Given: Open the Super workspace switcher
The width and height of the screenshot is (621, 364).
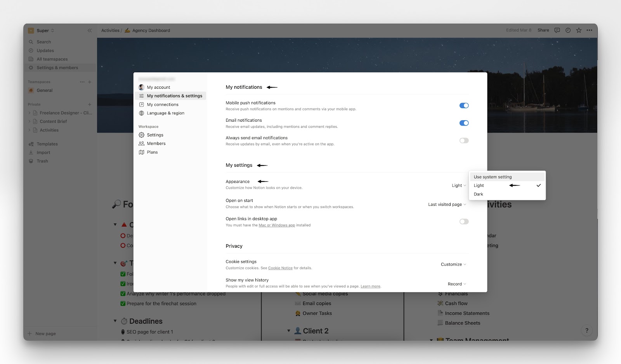Looking at the screenshot, I should pos(41,31).
